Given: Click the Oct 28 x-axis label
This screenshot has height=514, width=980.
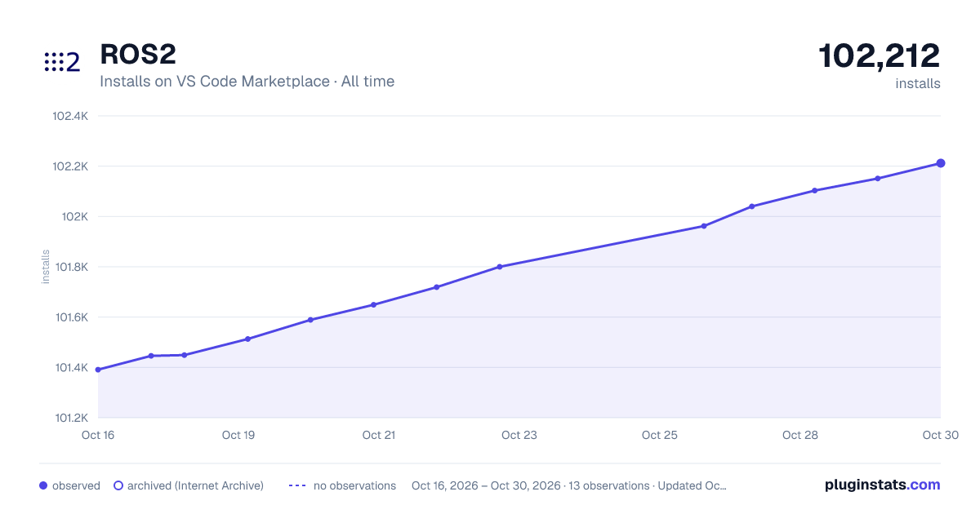Looking at the screenshot, I should click(x=800, y=435).
